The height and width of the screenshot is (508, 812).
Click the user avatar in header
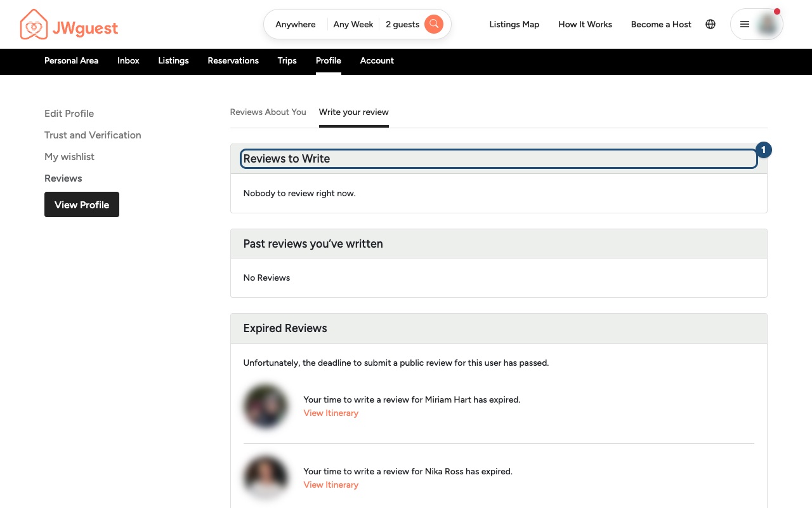tap(768, 24)
